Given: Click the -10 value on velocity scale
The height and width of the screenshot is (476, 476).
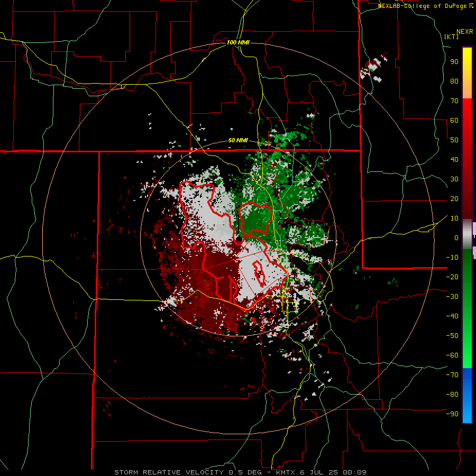Looking at the screenshot, I should click(x=452, y=258).
